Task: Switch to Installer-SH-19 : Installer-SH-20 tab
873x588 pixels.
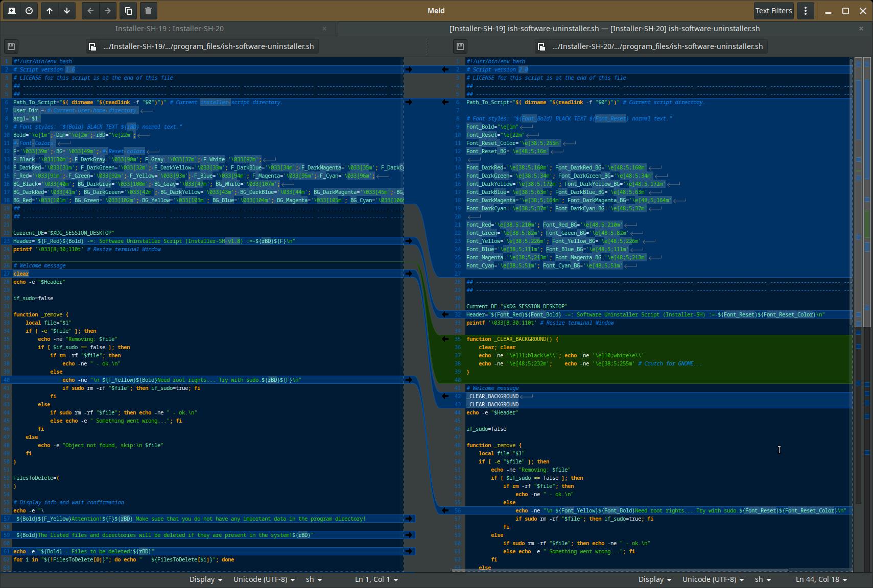Action: [x=169, y=29]
